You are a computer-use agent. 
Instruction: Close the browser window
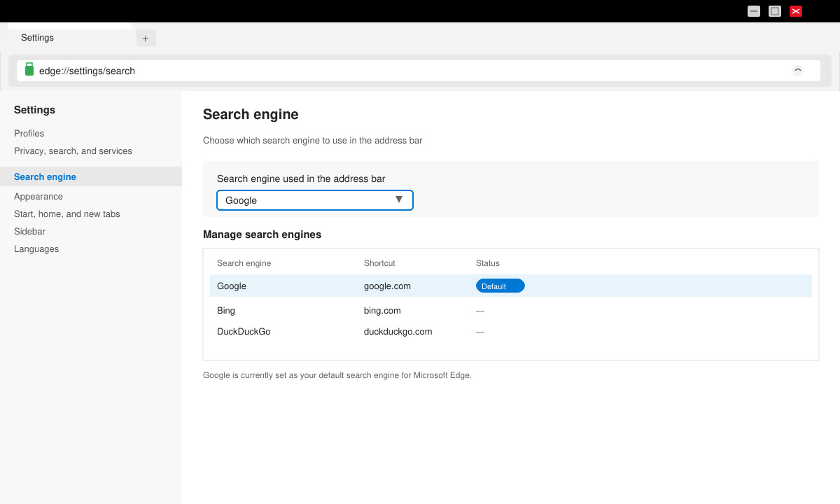coord(796,11)
